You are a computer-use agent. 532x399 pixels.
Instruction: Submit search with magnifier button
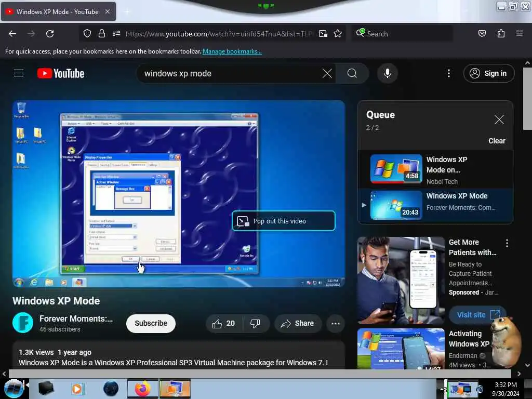tap(352, 73)
